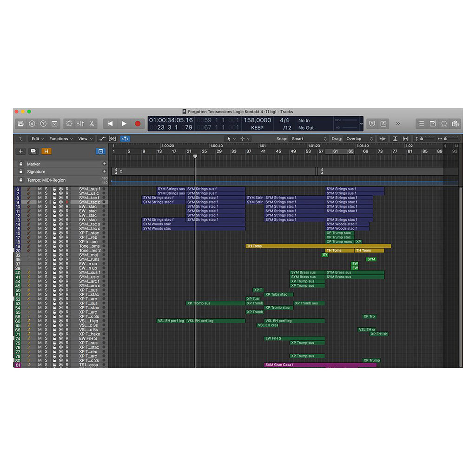The height and width of the screenshot is (476, 476).
Task: Select the purple SAM Gran Casa f region
Action: coord(320,365)
